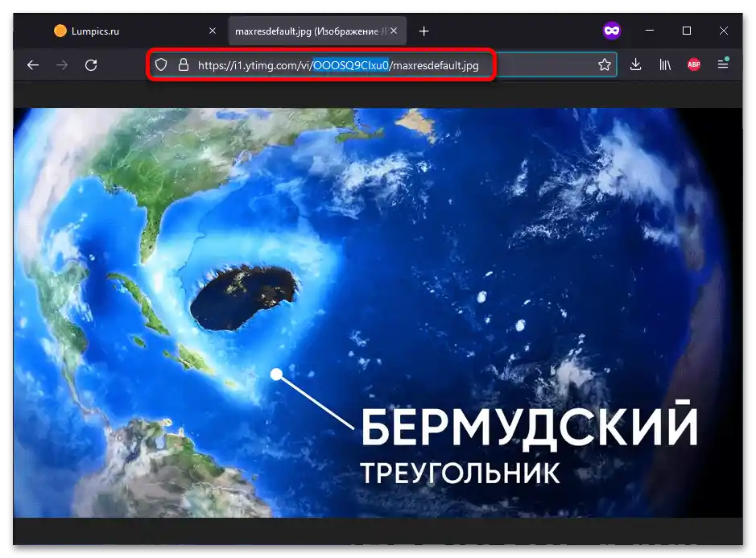Open the tracking protection shield icon
This screenshot has height=558, width=756.
pos(161,65)
